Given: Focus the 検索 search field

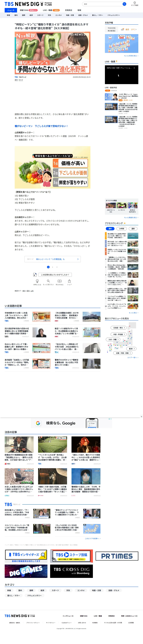Looking at the screenshot, I should tap(102, 4).
